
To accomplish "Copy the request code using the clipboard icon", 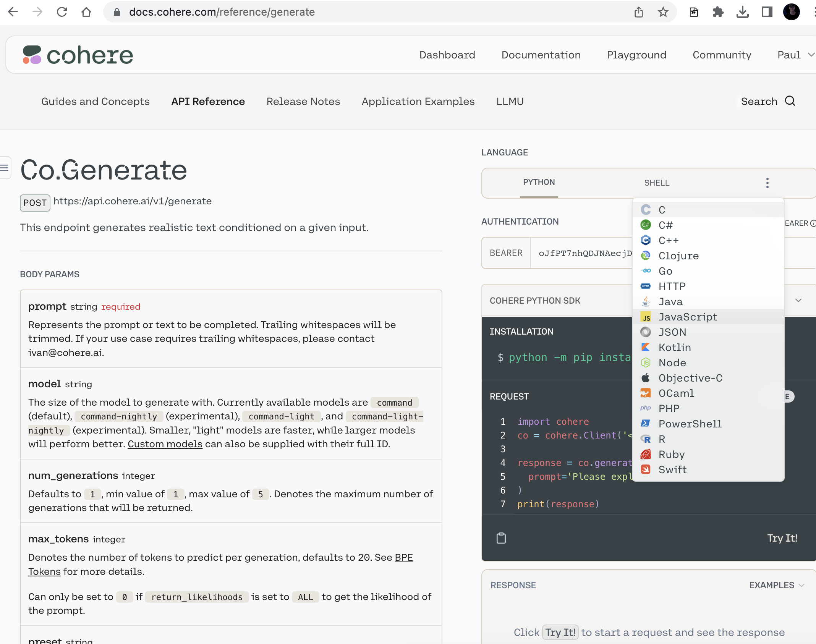I will coord(501,538).
